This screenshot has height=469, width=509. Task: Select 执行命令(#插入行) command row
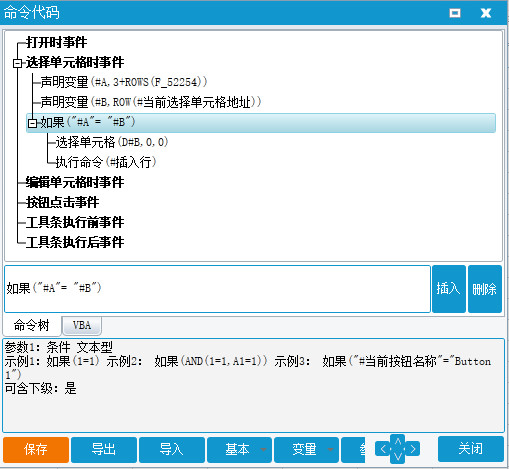106,162
